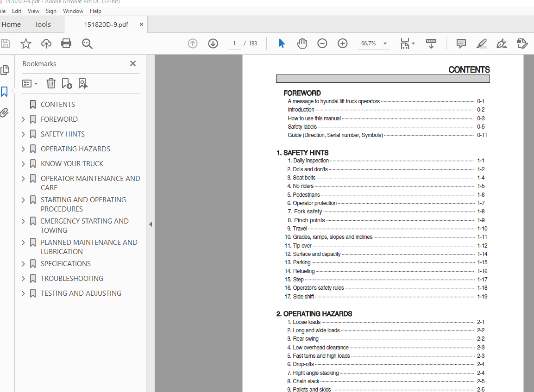Open the View menu

tap(33, 11)
